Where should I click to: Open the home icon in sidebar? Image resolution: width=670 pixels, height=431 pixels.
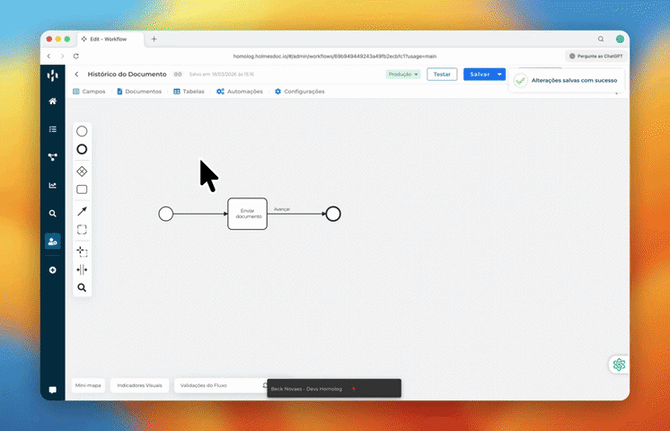point(53,101)
